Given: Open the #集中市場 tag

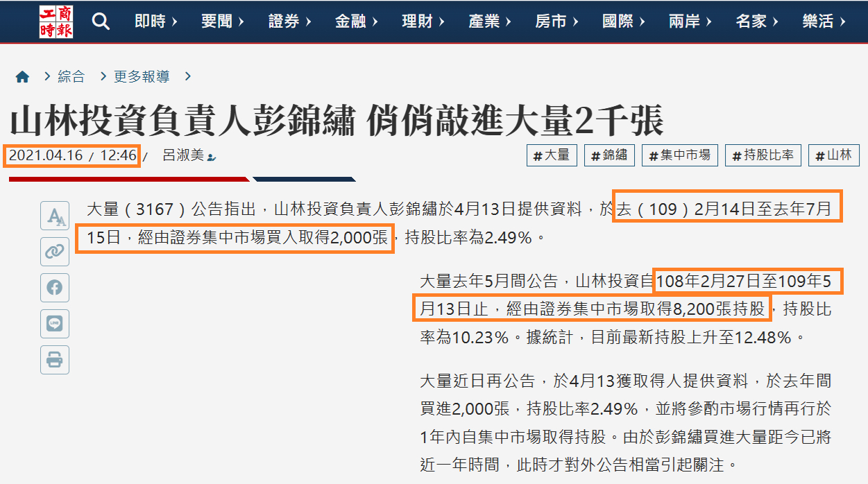Looking at the screenshot, I should (680, 155).
